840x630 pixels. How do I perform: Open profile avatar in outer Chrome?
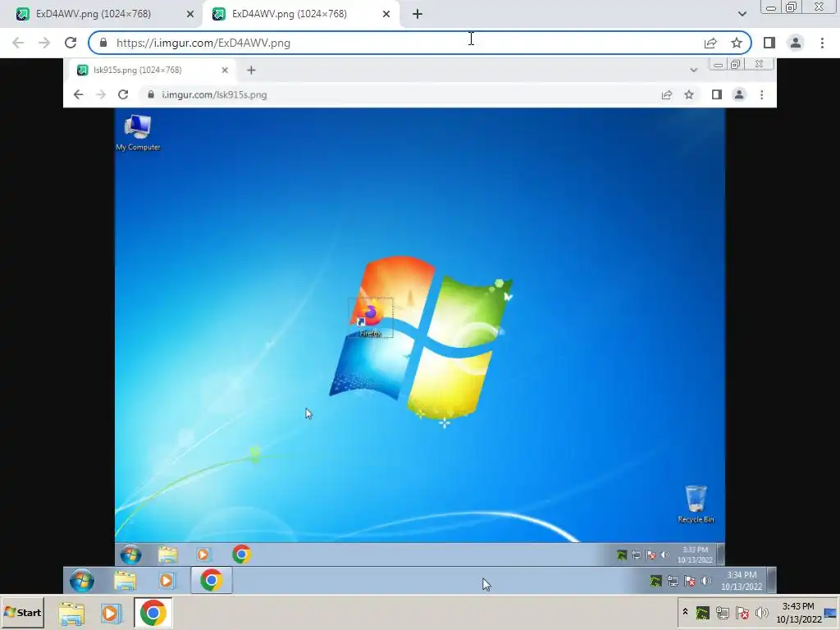[796, 43]
